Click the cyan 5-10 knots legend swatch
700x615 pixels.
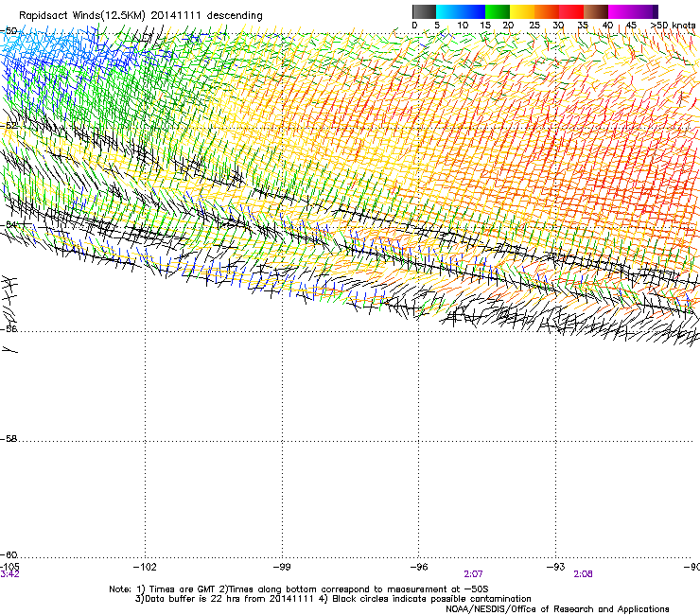pos(448,11)
